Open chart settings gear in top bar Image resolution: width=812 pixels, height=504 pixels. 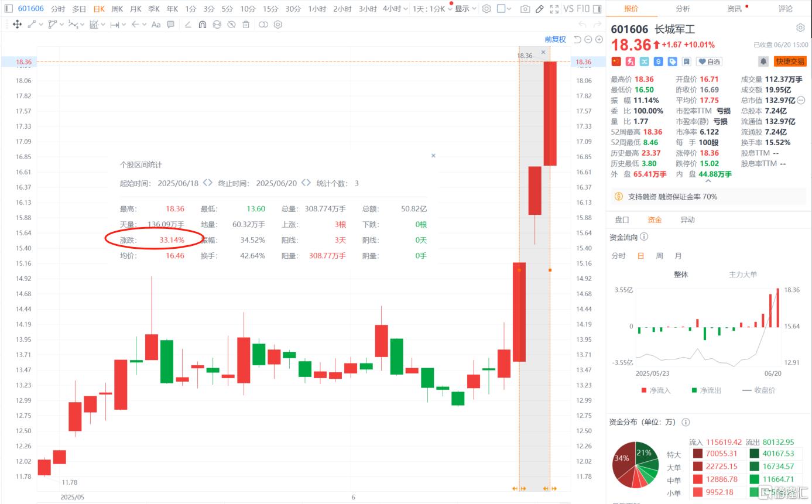point(486,9)
